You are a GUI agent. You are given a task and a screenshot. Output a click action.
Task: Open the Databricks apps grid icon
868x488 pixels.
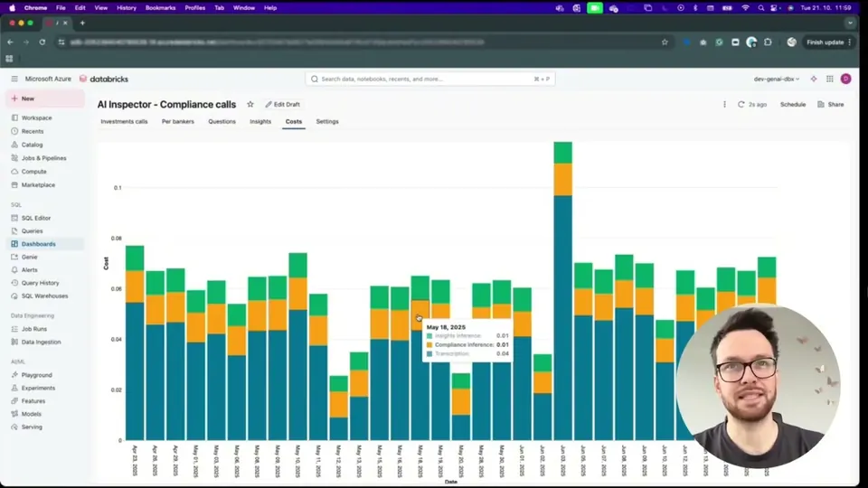click(x=830, y=80)
